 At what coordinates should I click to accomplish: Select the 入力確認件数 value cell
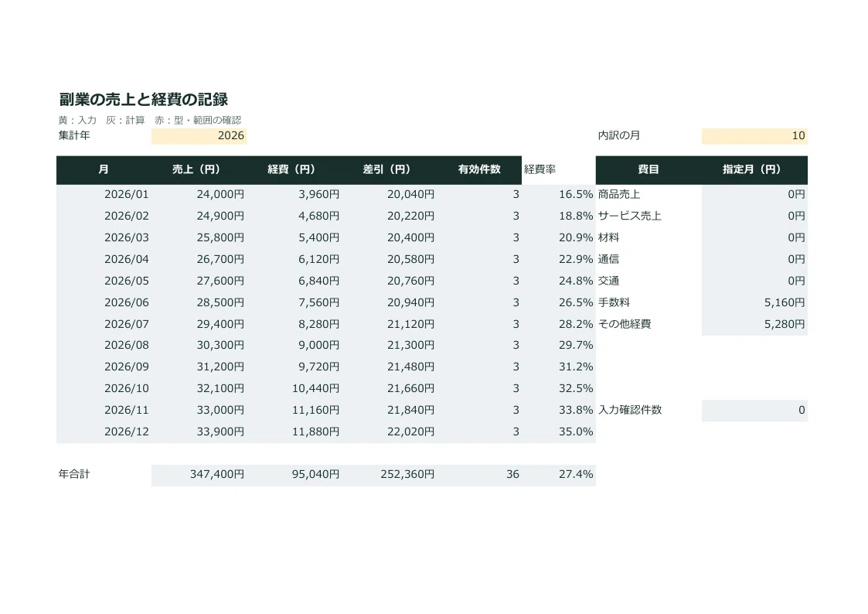(754, 411)
